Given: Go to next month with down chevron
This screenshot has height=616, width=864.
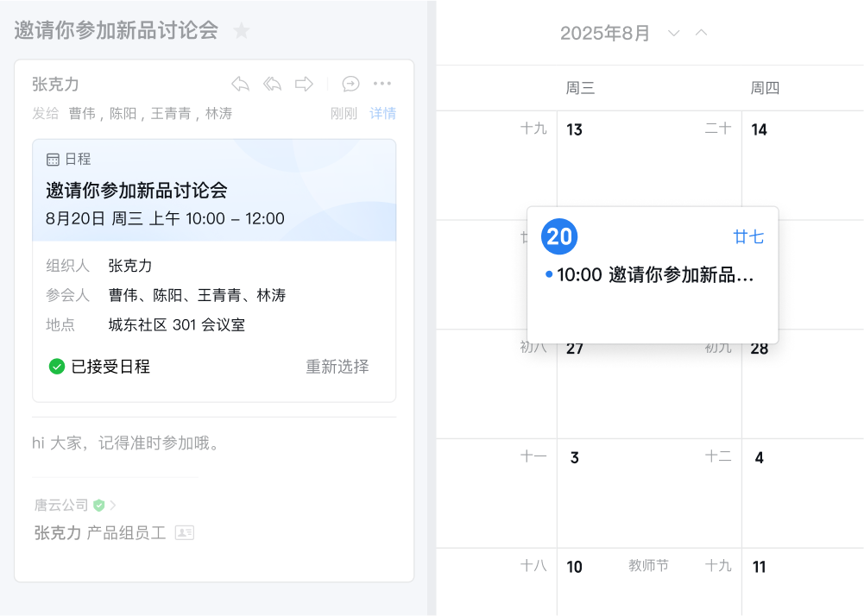Looking at the screenshot, I should point(674,33).
